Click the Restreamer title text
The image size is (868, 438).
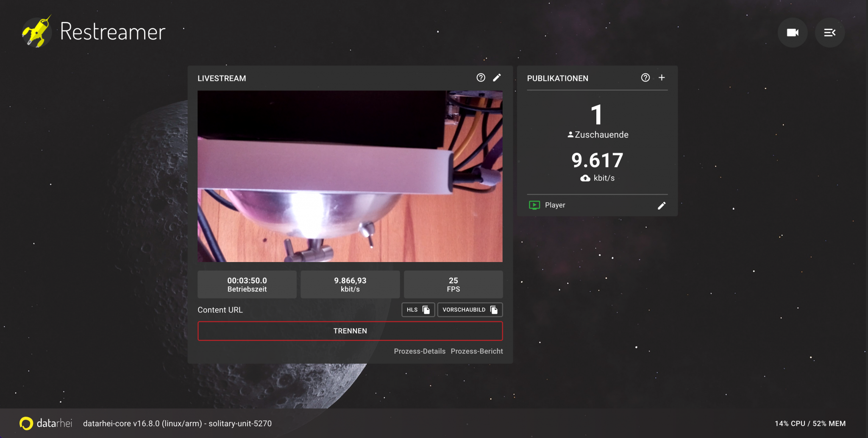click(x=112, y=32)
